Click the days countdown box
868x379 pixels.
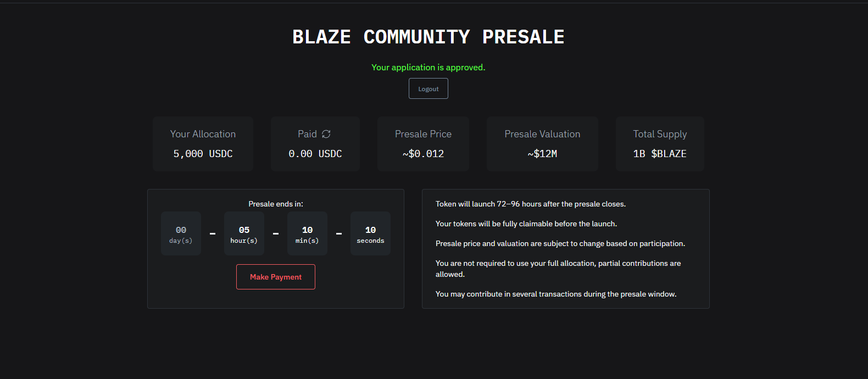point(181,233)
